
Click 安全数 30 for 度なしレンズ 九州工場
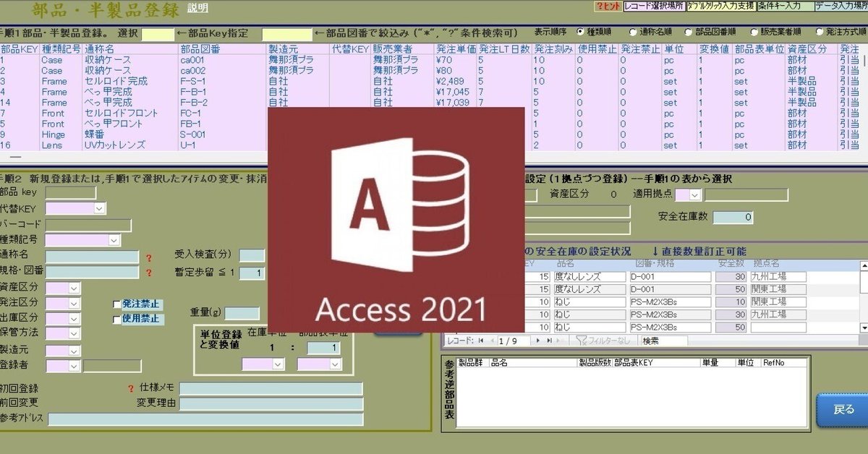pos(731,277)
